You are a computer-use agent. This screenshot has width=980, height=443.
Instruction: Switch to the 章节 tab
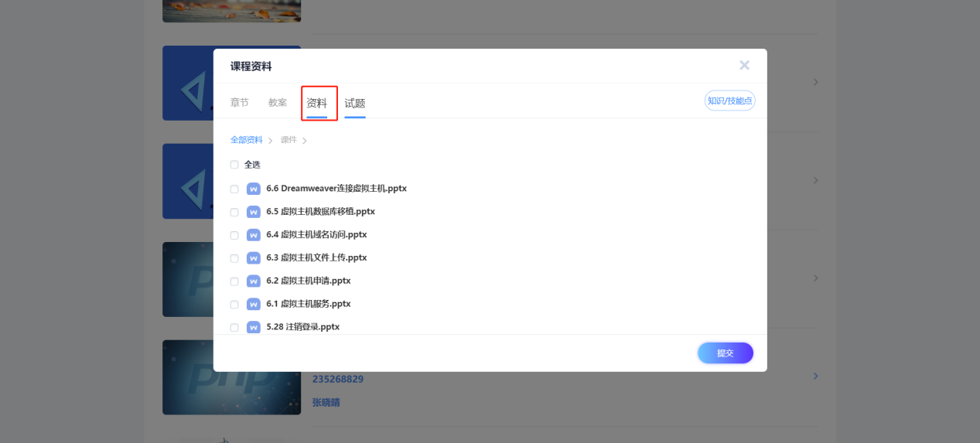pyautogui.click(x=240, y=103)
